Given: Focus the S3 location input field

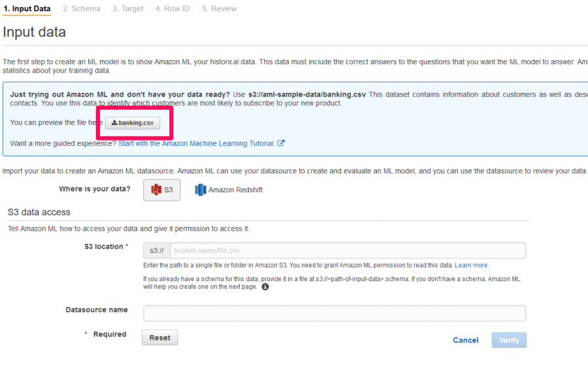Looking at the screenshot, I should pyautogui.click(x=348, y=250).
